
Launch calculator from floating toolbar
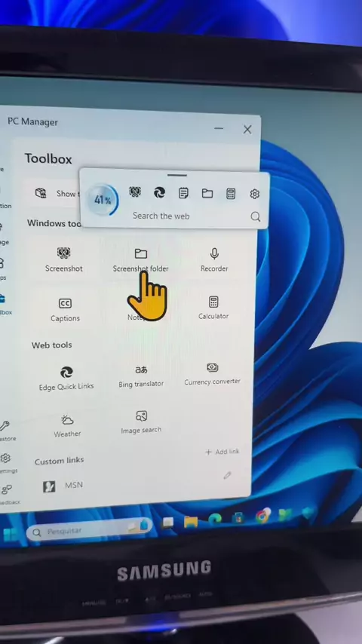tap(231, 194)
